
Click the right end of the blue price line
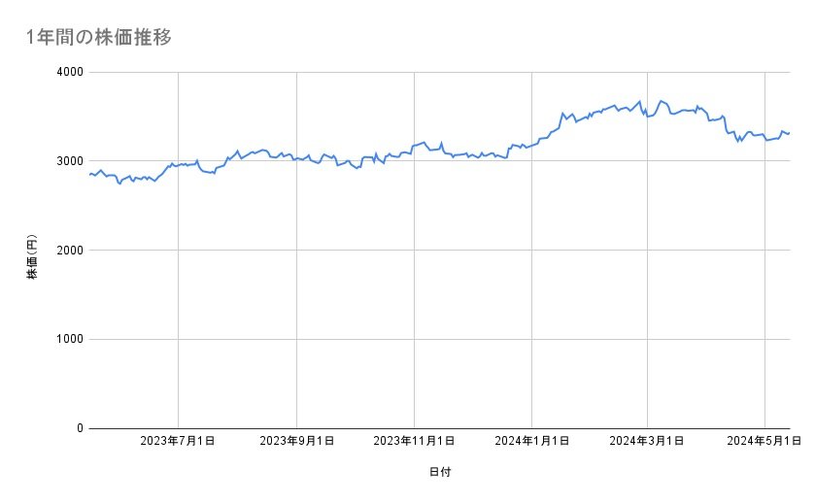click(x=789, y=133)
